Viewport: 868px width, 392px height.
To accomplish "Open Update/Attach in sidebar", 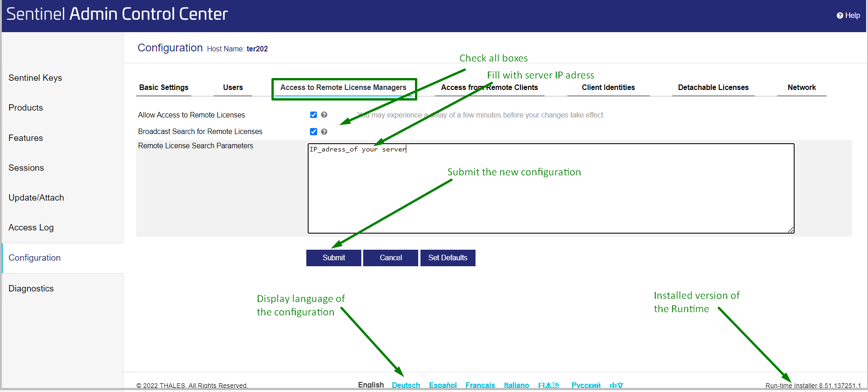I will pyautogui.click(x=36, y=197).
